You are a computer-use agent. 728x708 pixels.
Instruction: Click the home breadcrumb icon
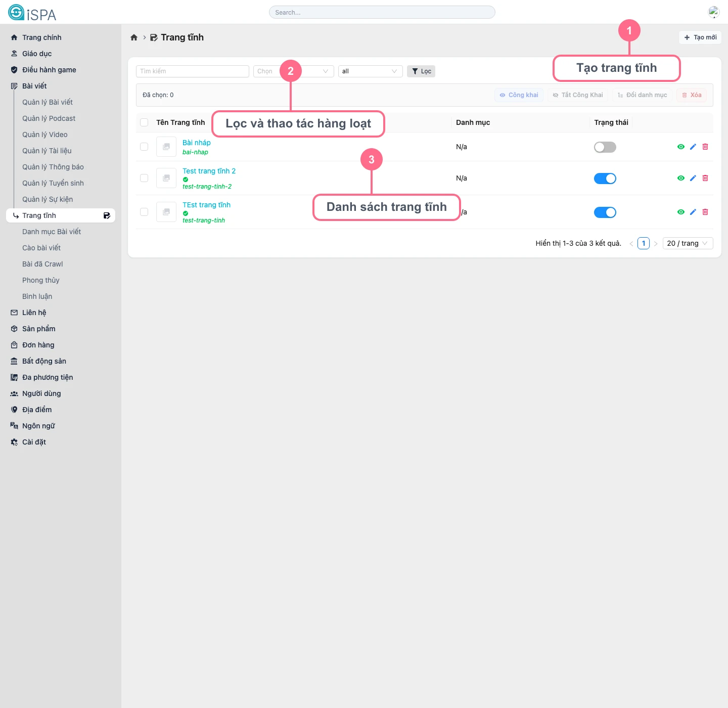[x=134, y=37]
